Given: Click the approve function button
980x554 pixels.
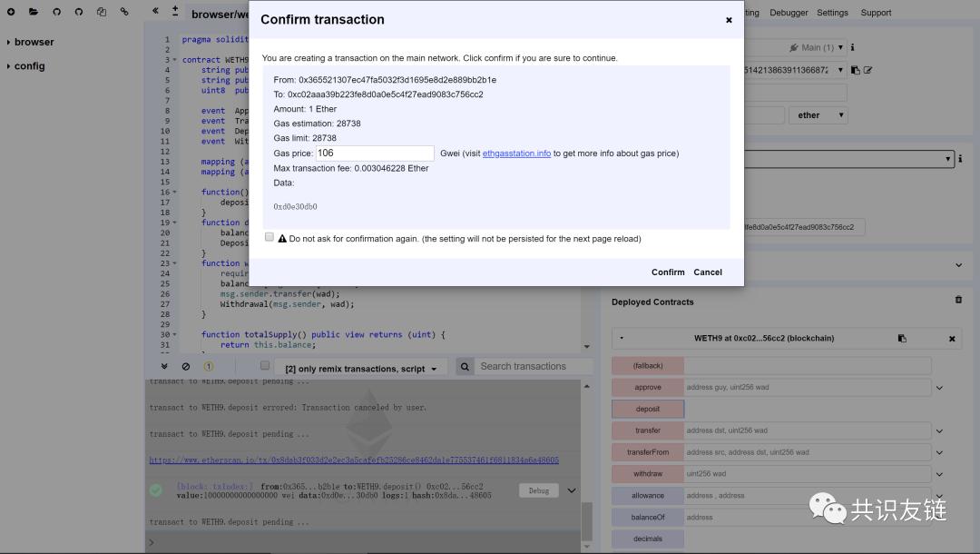Looking at the screenshot, I should point(648,387).
